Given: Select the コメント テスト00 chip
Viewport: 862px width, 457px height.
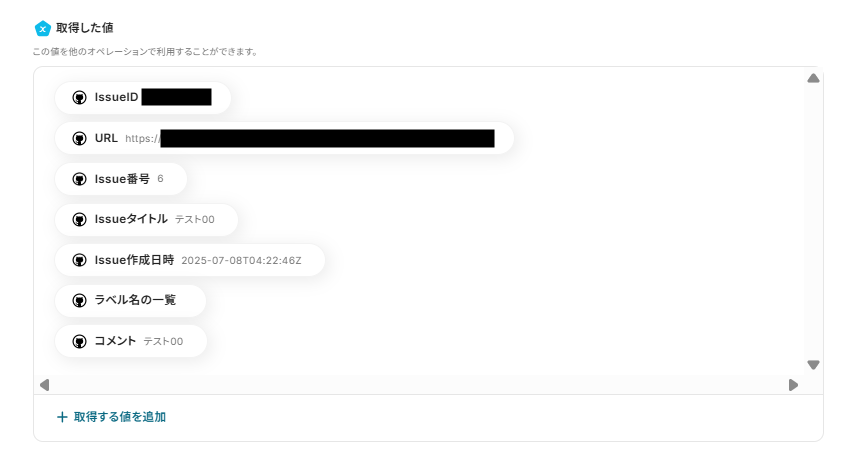Looking at the screenshot, I should (x=131, y=341).
